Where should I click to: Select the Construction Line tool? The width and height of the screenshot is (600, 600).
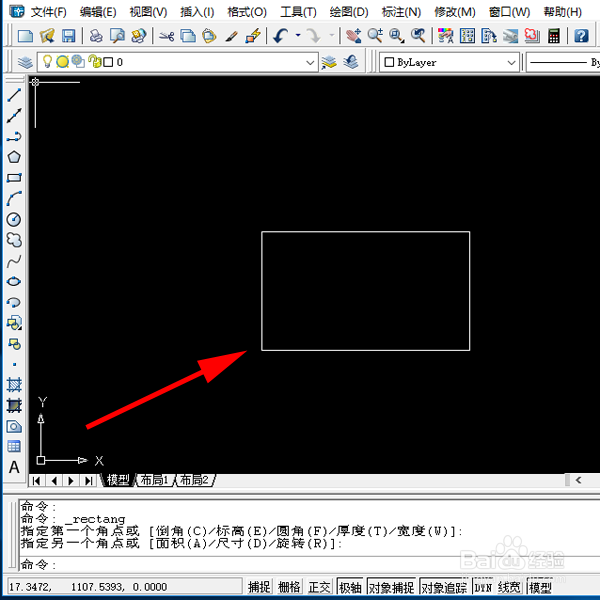(14, 116)
